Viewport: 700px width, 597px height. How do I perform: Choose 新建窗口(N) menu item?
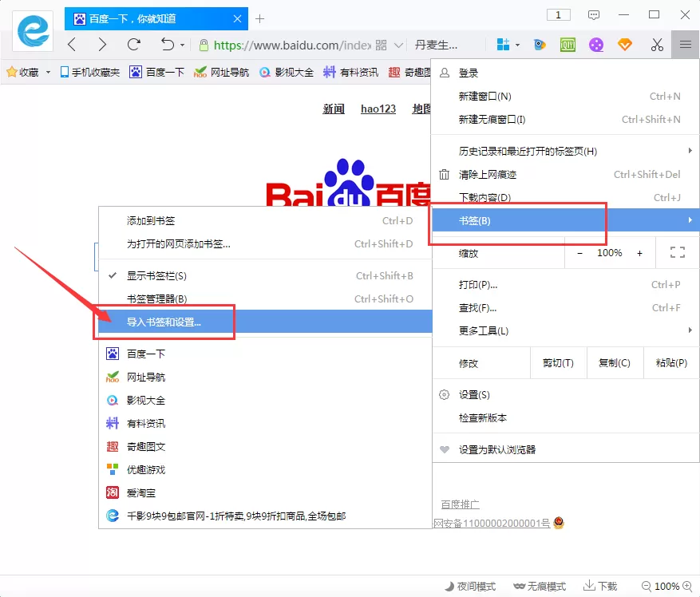(x=565, y=96)
